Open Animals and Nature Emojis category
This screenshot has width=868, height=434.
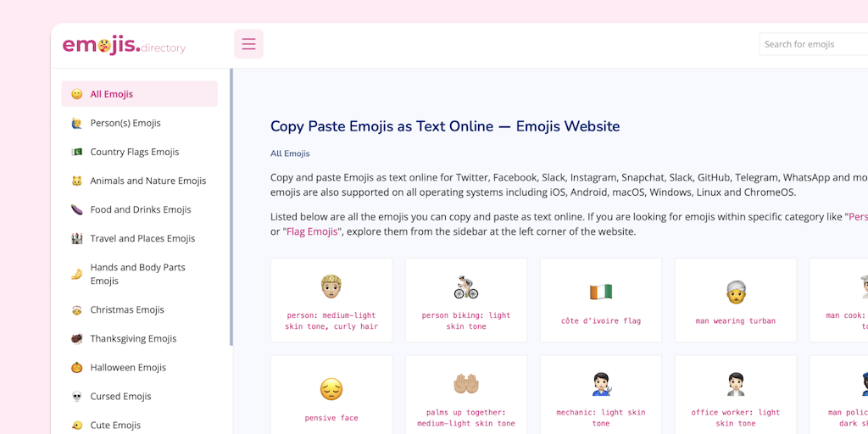pos(140,181)
